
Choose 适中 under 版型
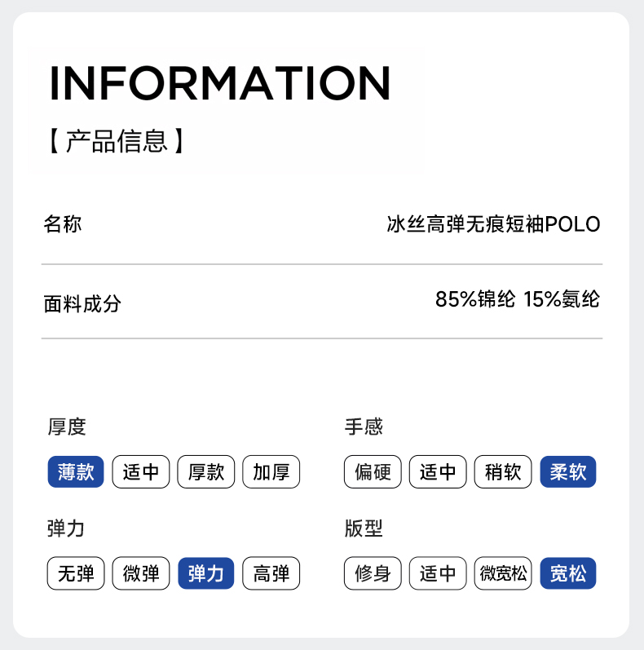[438, 573]
